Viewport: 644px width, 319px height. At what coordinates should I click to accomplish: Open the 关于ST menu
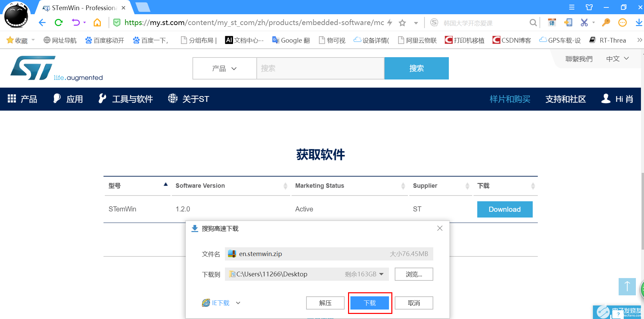point(189,99)
